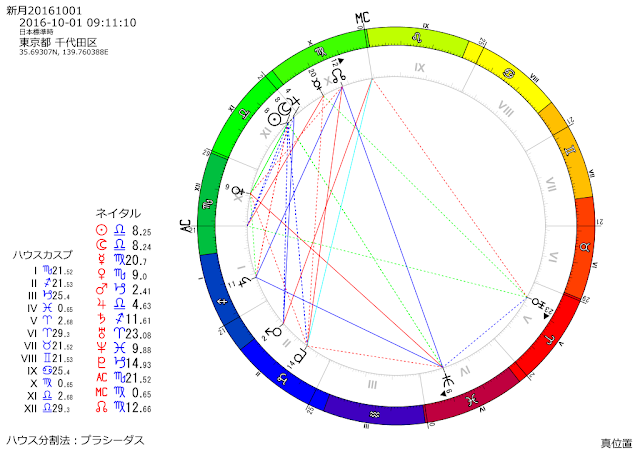Click house cusp row I Scorpio 21.52
Viewport: 640px width, 452px height.
pos(53,271)
